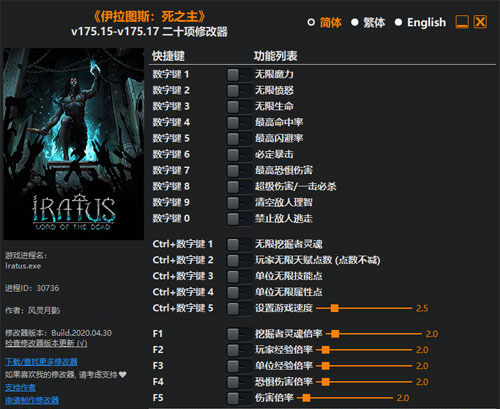The width and height of the screenshot is (500, 409).
Task: Enable 挖掘者灵魂倍率 toggle
Action: click(x=239, y=334)
